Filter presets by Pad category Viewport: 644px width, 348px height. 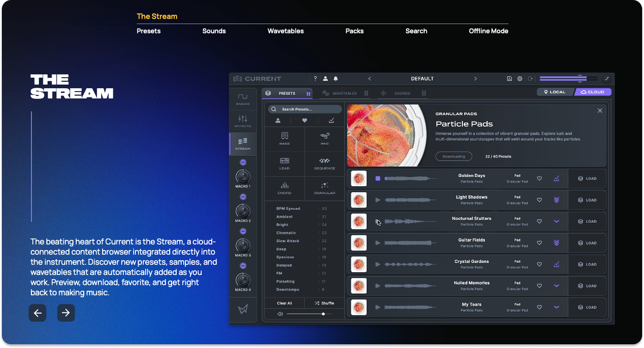[325, 139]
